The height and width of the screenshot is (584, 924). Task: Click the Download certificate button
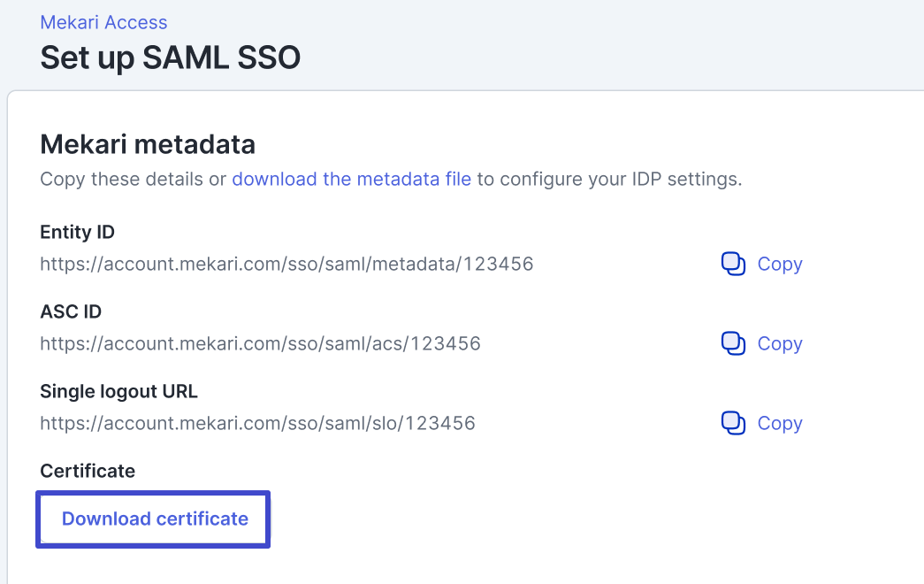click(x=155, y=519)
